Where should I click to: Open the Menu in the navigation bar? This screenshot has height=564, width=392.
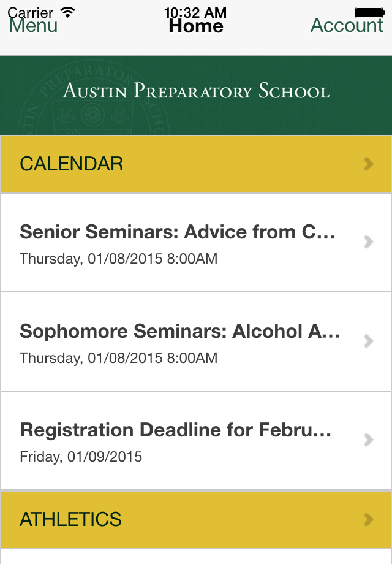pos(33,26)
